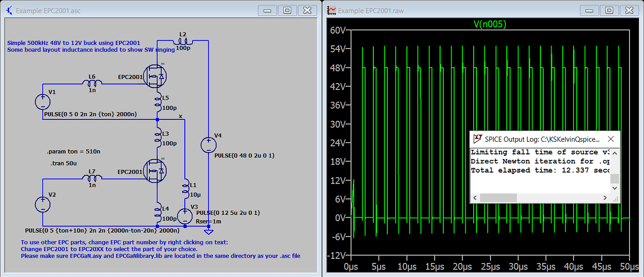Click the lower EPC2001 transistor symbol

[x=155, y=171]
